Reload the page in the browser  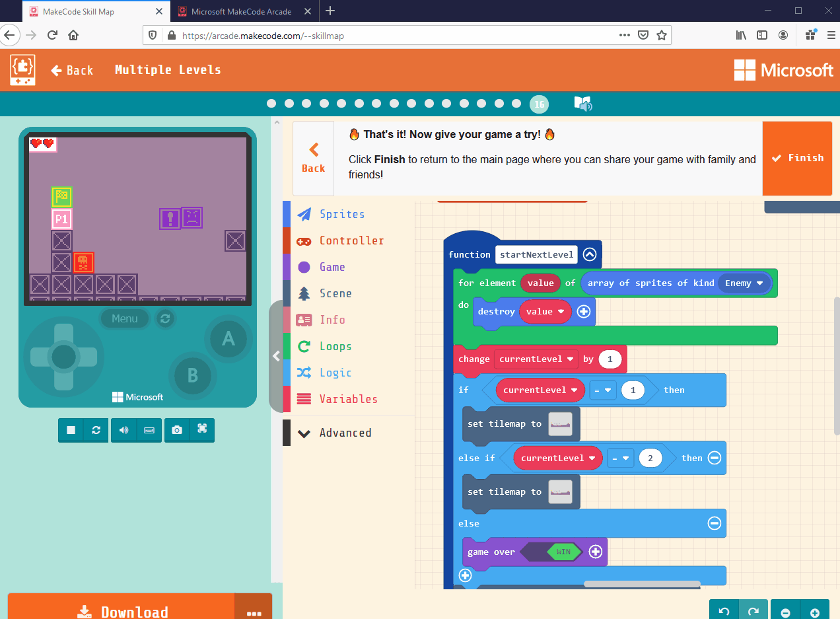52,35
